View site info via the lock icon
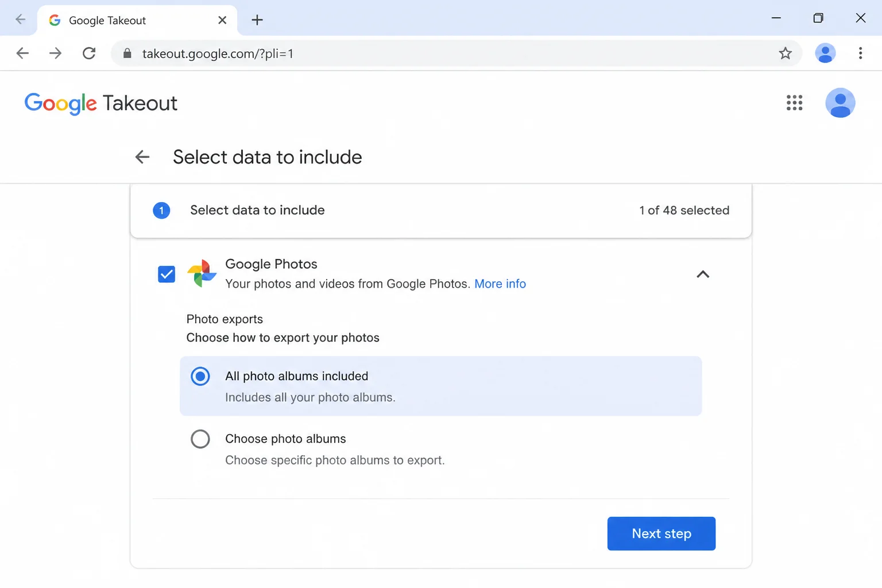The height and width of the screenshot is (588, 882). [127, 53]
